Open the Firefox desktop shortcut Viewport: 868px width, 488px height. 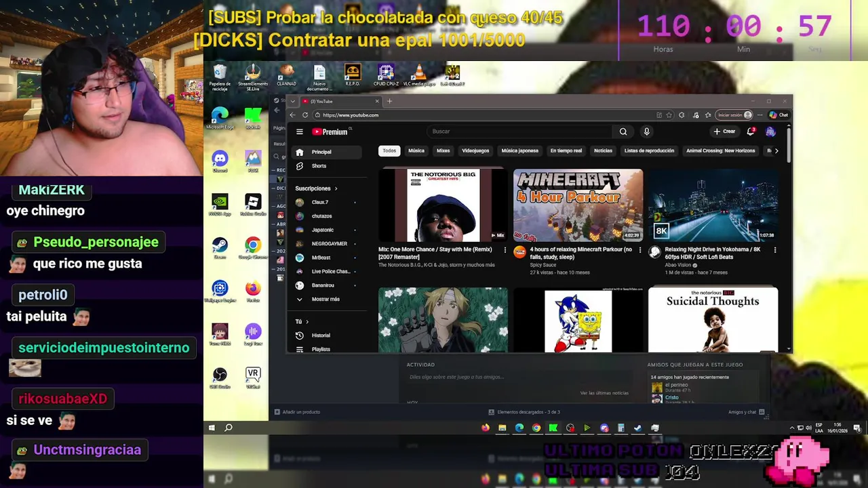pyautogui.click(x=253, y=290)
